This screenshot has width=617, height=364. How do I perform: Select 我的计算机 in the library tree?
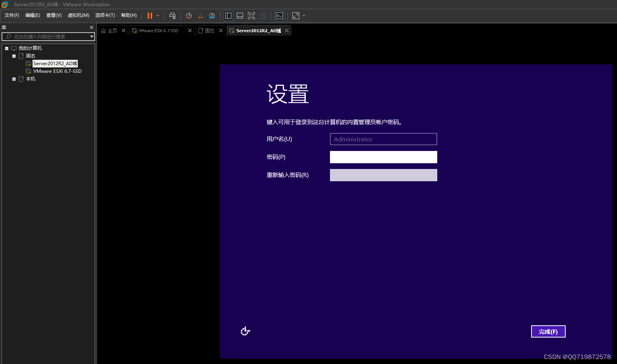(x=30, y=48)
